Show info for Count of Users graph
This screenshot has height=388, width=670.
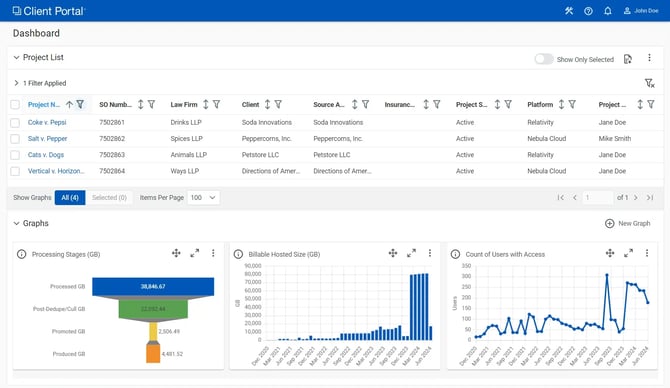pos(455,254)
